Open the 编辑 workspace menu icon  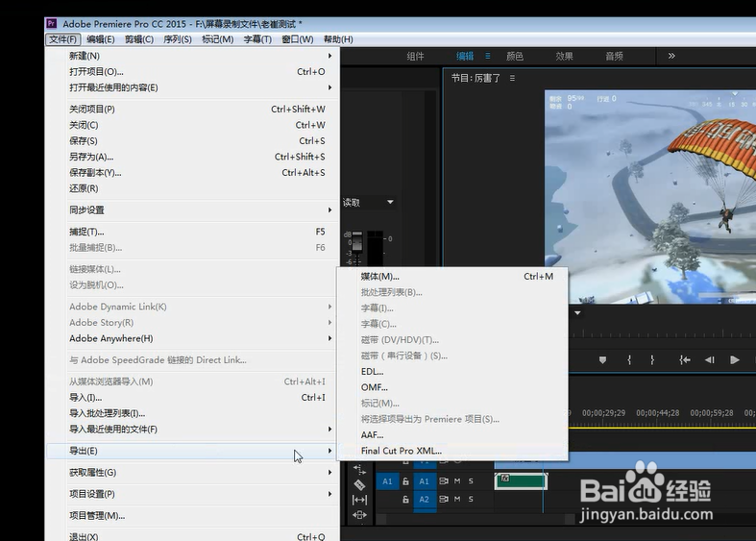point(488,56)
